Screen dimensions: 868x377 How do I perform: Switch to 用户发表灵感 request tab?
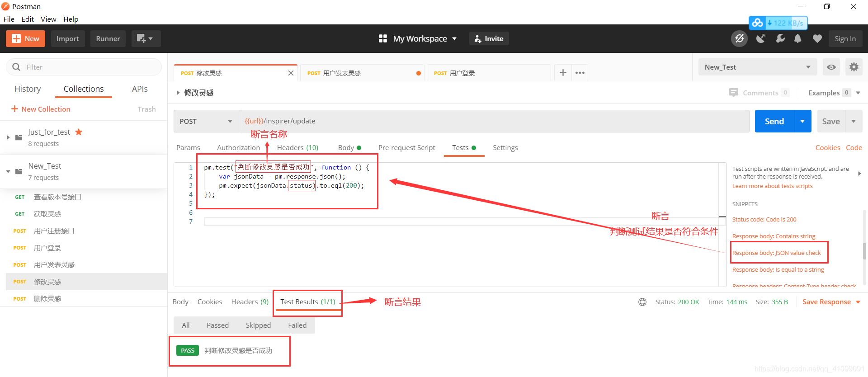[x=362, y=73]
